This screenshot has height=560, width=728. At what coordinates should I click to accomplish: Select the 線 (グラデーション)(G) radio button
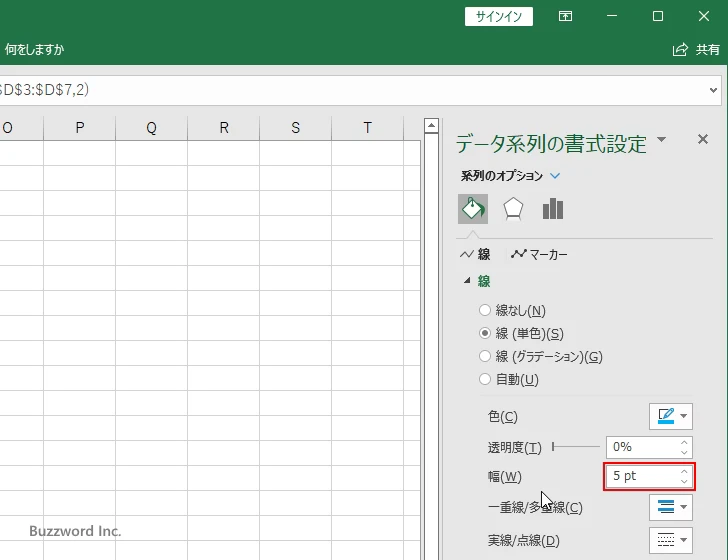485,356
